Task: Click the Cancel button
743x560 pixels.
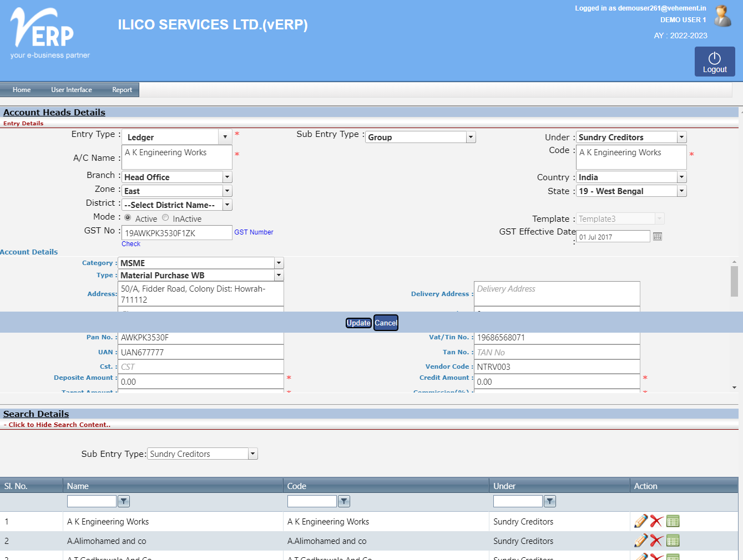Action: click(386, 323)
